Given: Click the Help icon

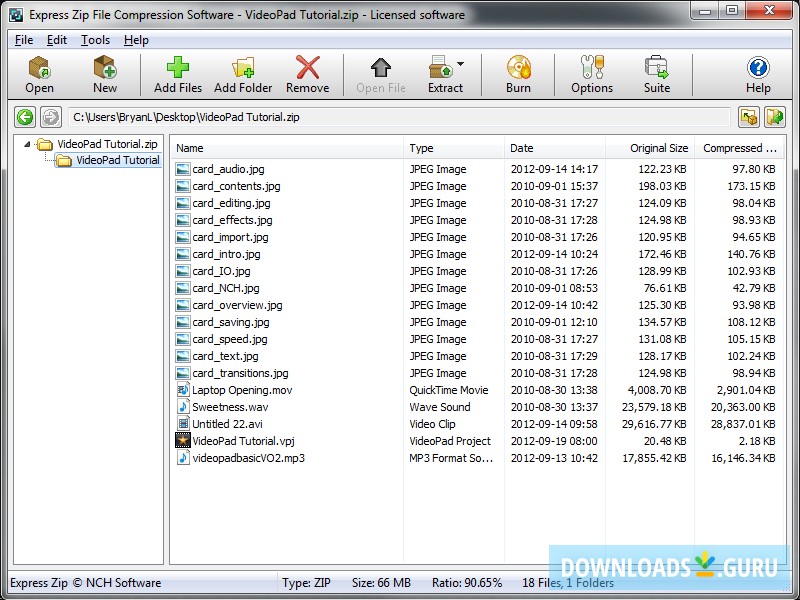Looking at the screenshot, I should (758, 75).
